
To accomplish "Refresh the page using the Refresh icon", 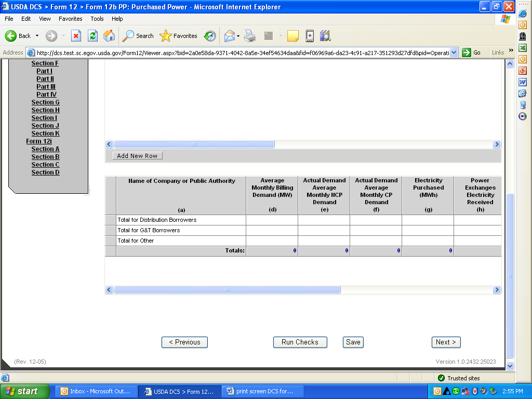I will pos(92,36).
